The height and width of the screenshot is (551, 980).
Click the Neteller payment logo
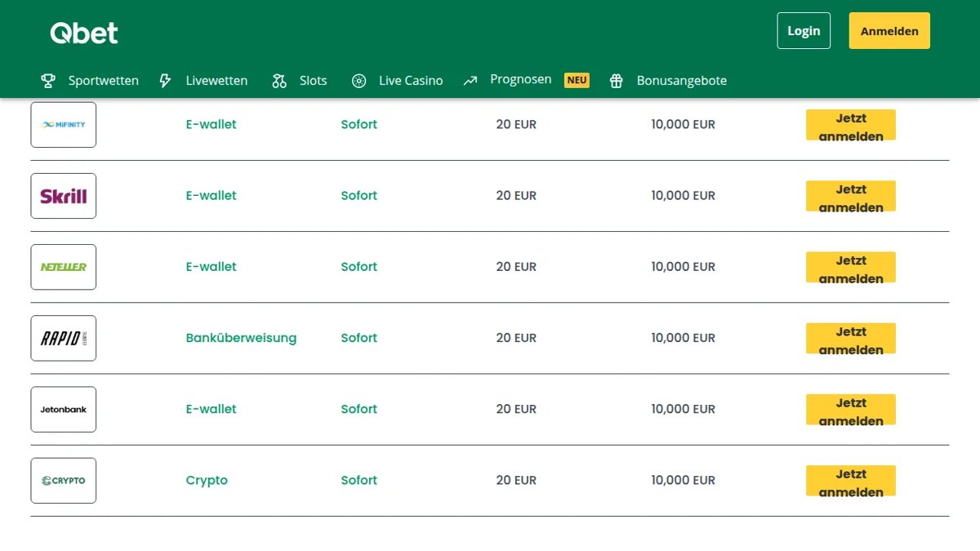pyautogui.click(x=64, y=267)
